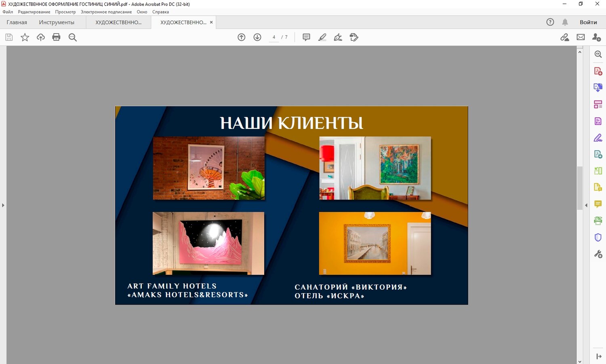The height and width of the screenshot is (364, 606).
Task: Click the page number field showing 4
Action: [274, 37]
